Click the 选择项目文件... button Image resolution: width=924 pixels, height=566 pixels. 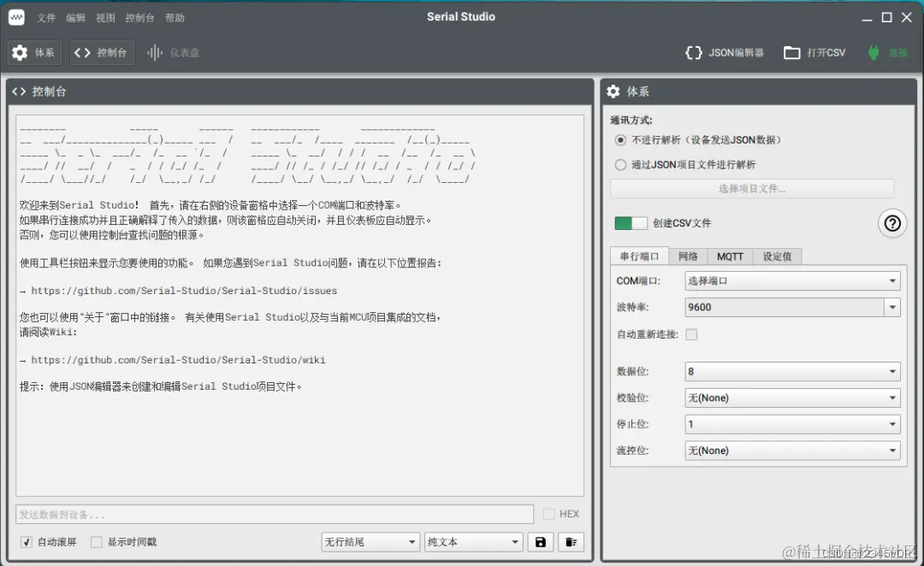tap(752, 189)
